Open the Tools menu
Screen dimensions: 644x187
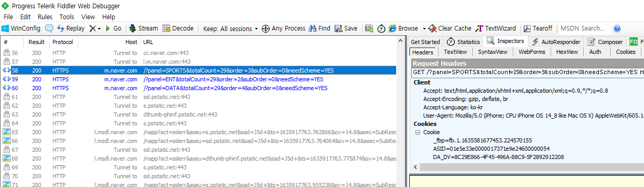(x=66, y=17)
